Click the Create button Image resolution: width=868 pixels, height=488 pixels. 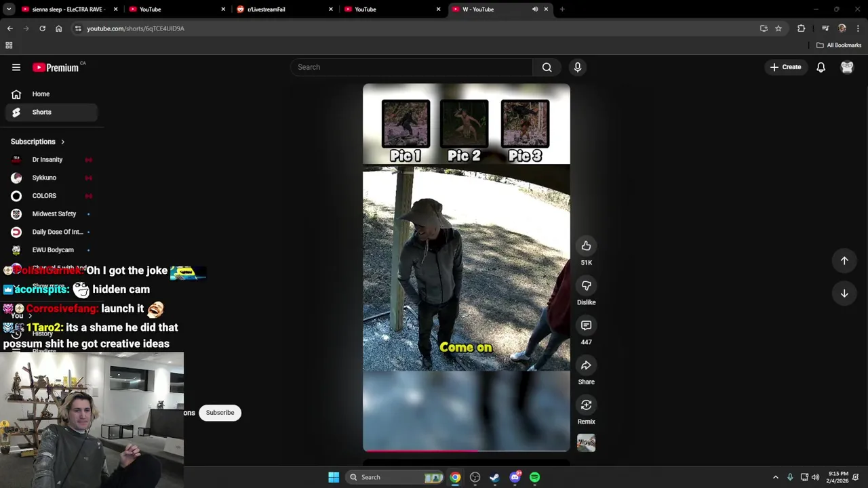pos(786,67)
